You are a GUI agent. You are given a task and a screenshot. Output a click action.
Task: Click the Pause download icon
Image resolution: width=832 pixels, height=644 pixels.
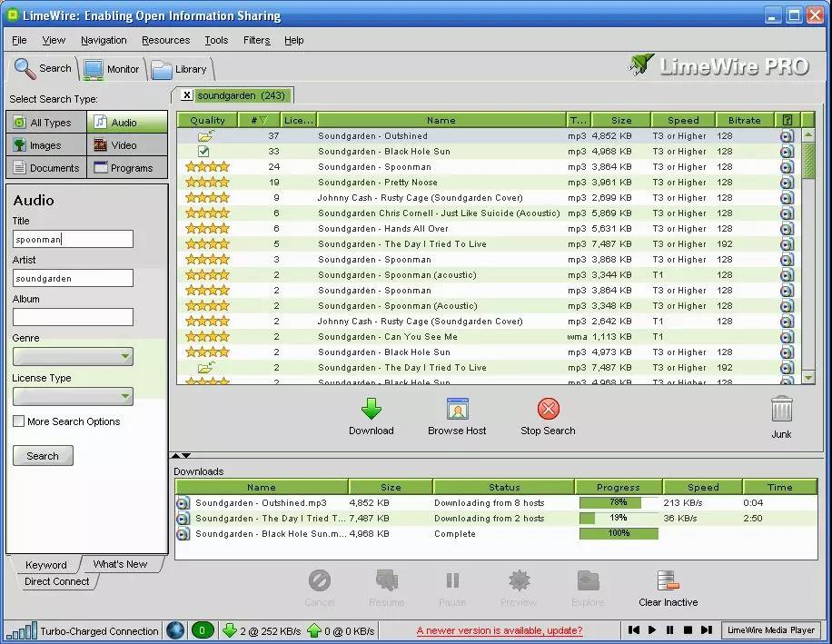452,580
